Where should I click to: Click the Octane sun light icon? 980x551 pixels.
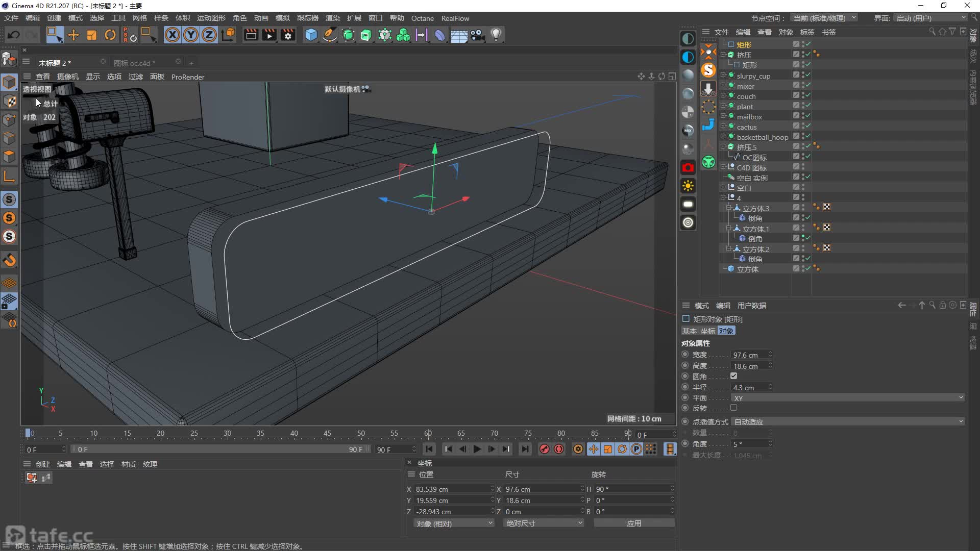tap(688, 186)
